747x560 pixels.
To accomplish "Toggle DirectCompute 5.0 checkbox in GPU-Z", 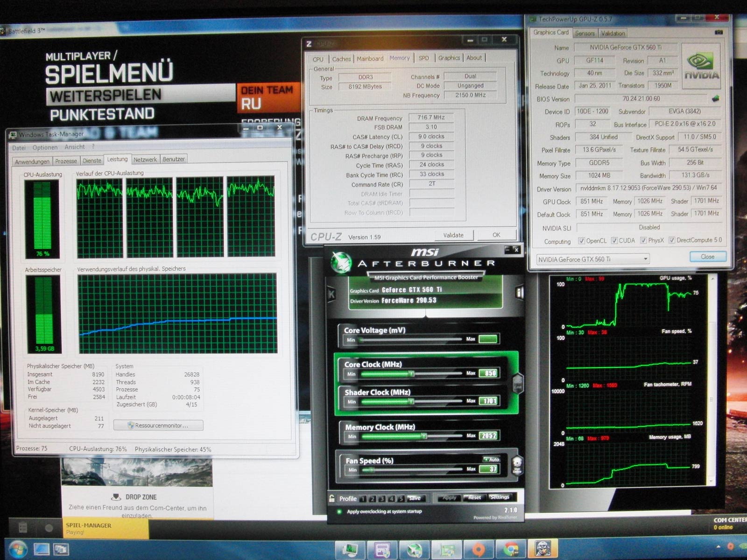I will (672, 240).
